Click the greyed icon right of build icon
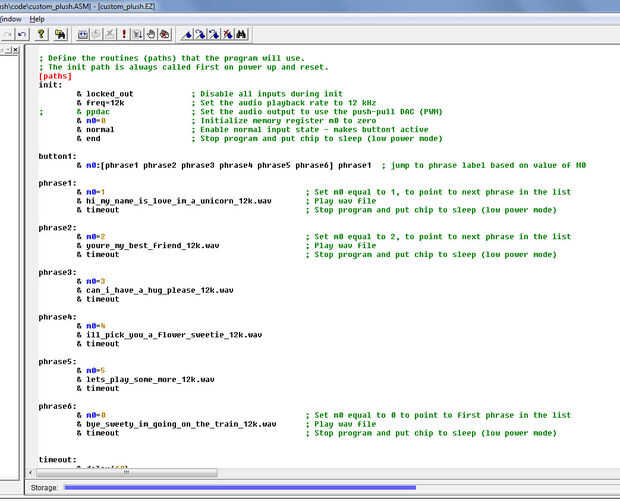The height and width of the screenshot is (501, 620). tap(96, 35)
